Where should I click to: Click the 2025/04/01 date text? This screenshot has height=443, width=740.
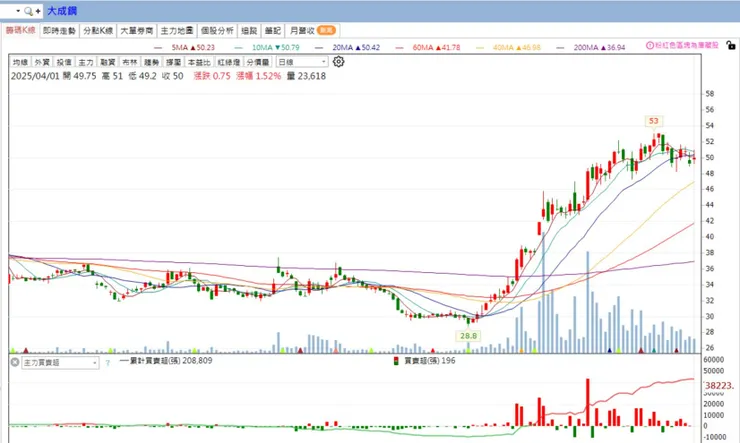coord(35,76)
